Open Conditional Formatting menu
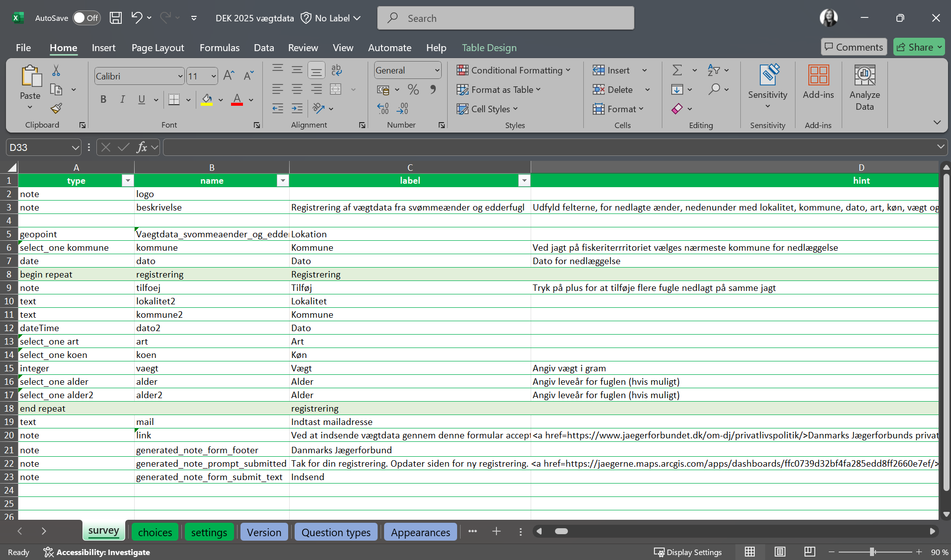This screenshot has height=560, width=951. 513,70
